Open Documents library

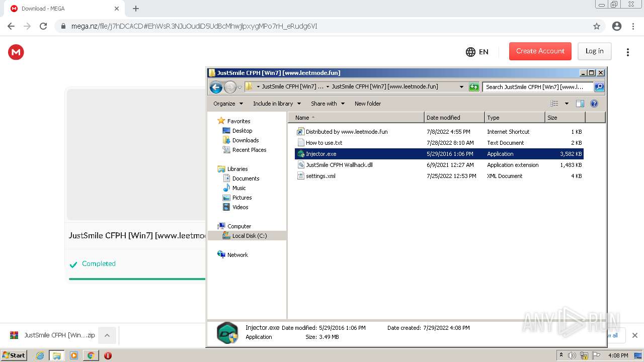pos(241,178)
